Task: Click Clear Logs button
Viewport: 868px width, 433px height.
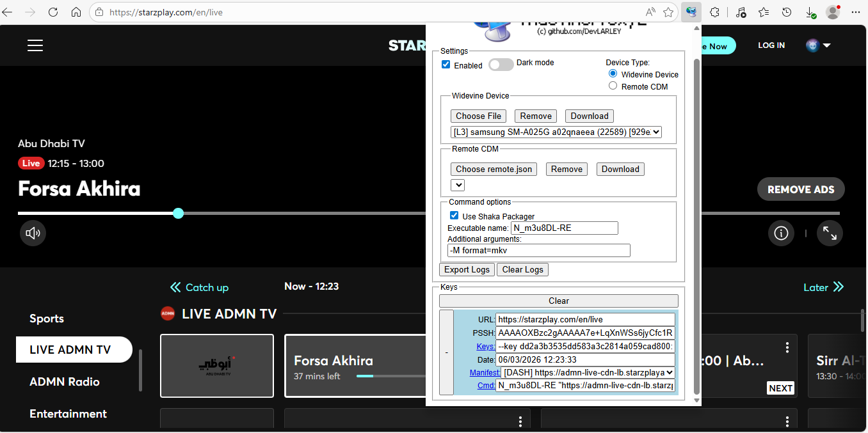Action: point(523,269)
